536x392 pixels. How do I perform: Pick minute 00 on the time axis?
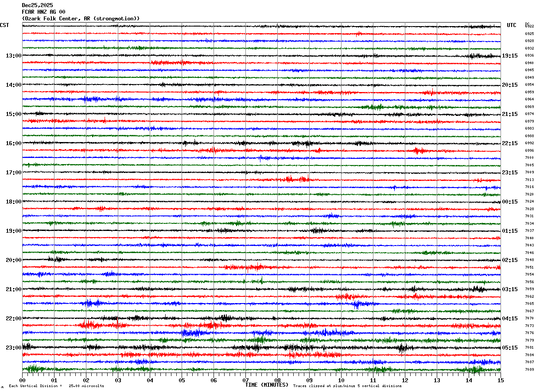[x=23, y=380]
